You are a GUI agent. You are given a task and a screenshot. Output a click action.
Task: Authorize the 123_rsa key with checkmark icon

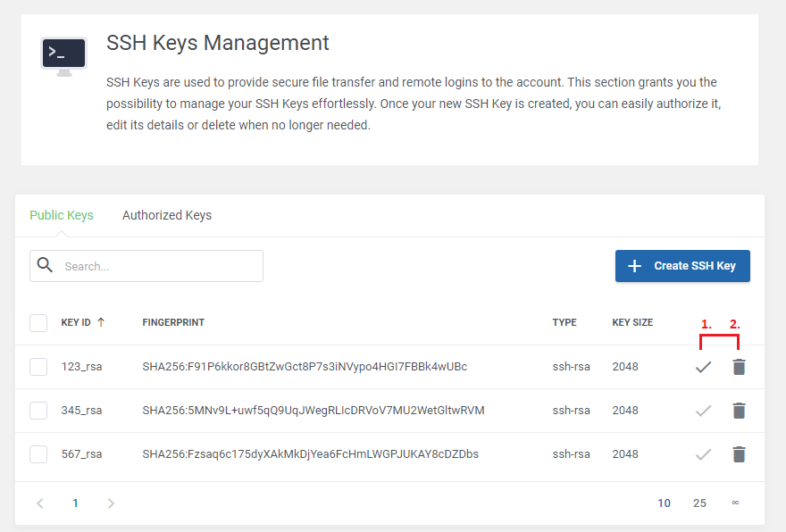tap(703, 367)
